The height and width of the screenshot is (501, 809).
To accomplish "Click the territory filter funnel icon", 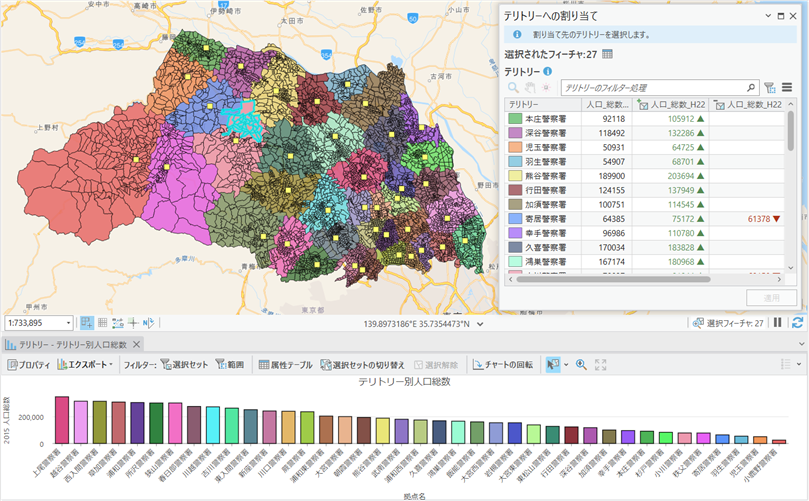I will point(769,88).
